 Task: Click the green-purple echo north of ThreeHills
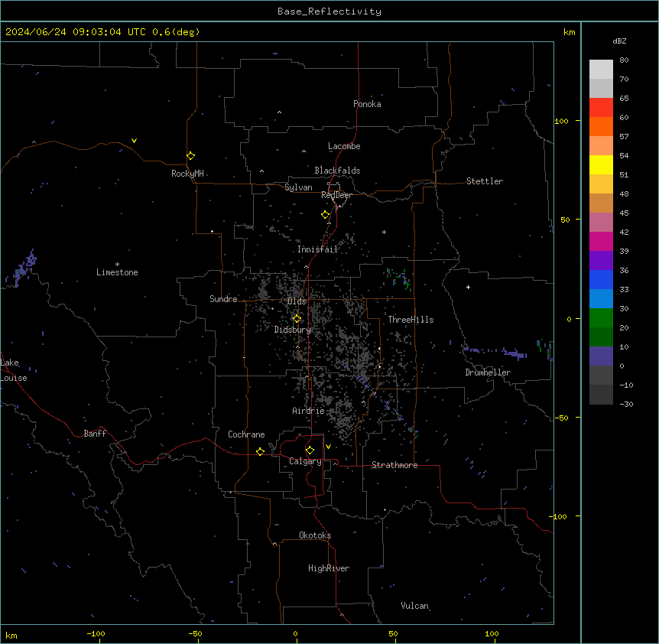click(x=399, y=279)
